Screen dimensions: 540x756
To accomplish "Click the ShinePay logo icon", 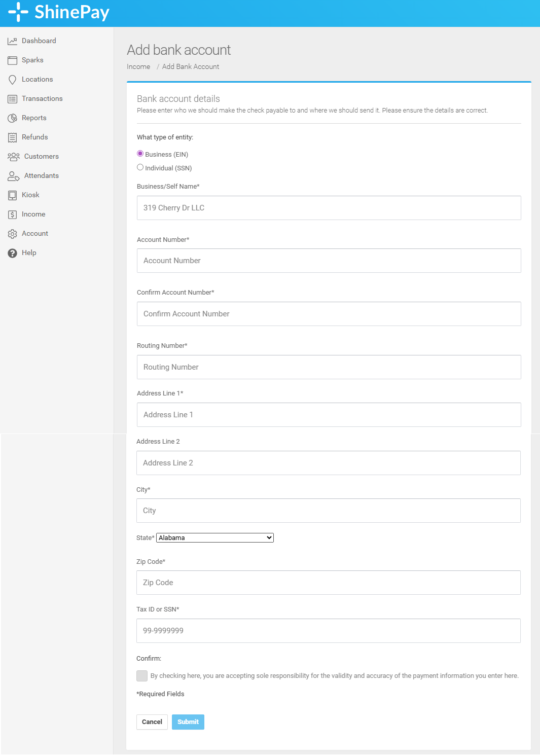I will coord(18,12).
